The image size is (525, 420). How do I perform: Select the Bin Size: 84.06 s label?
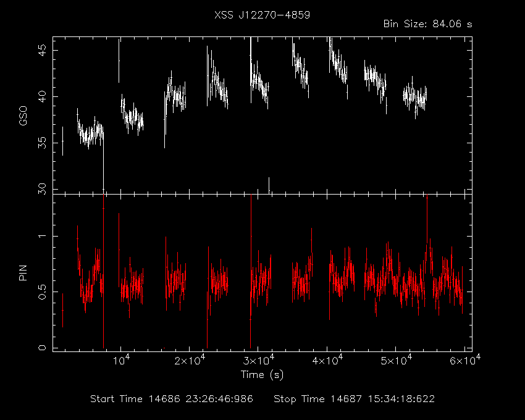point(428,24)
